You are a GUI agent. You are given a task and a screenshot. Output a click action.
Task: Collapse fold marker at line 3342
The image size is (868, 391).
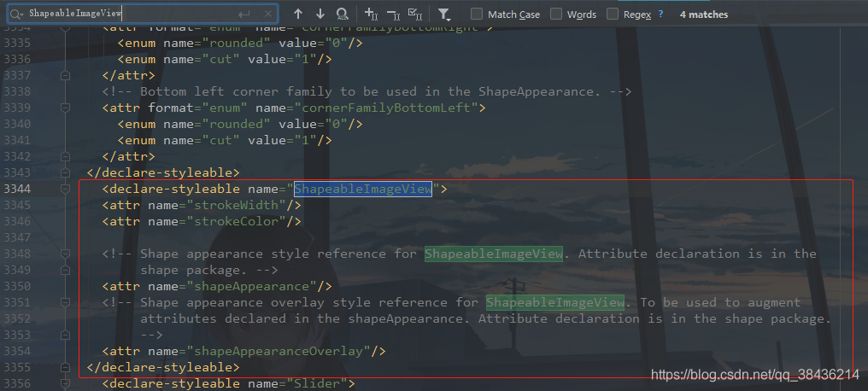pyautogui.click(x=65, y=156)
